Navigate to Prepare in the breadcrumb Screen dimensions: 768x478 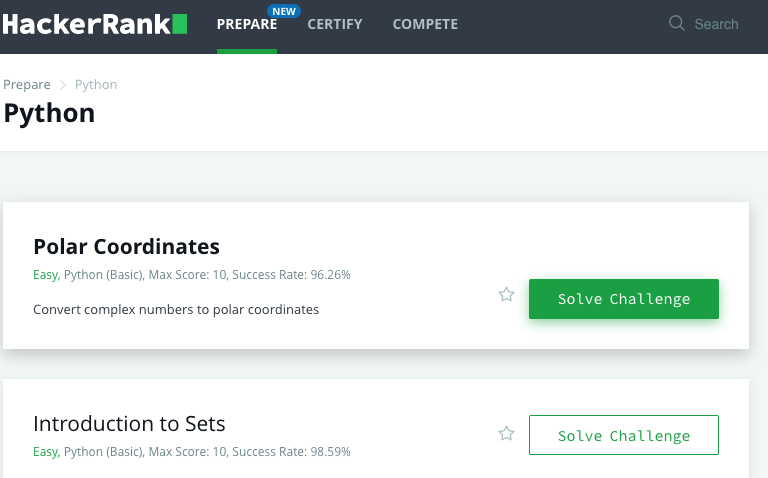pyautogui.click(x=27, y=85)
